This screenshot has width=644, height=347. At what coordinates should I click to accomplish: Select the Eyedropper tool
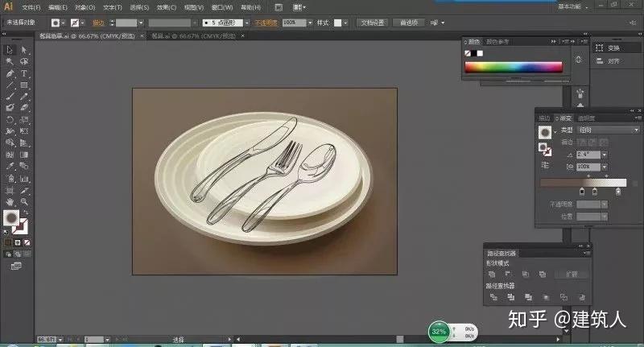10,167
